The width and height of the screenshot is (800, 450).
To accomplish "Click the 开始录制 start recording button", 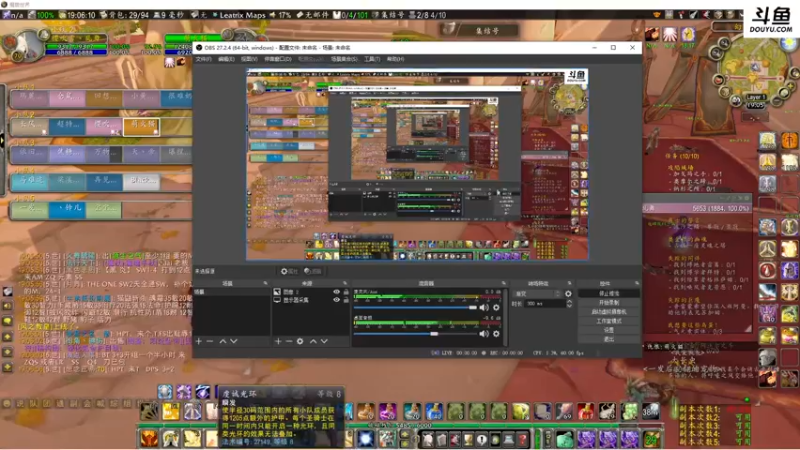I will [x=609, y=303].
